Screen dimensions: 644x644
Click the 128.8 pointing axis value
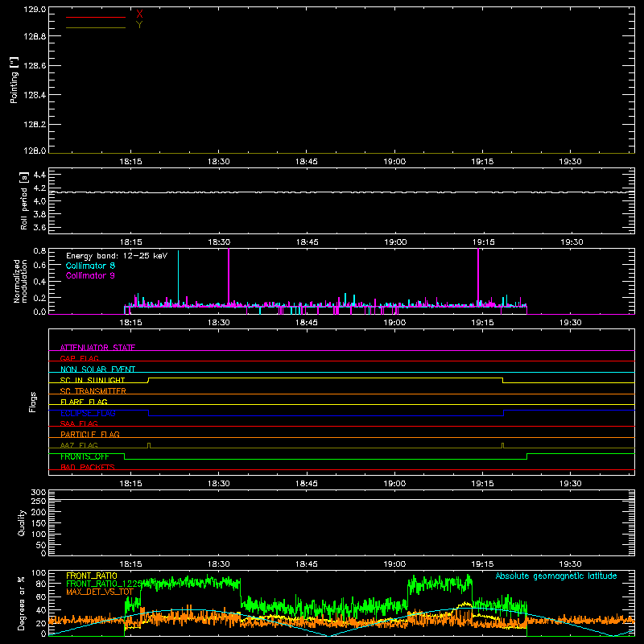pos(35,36)
